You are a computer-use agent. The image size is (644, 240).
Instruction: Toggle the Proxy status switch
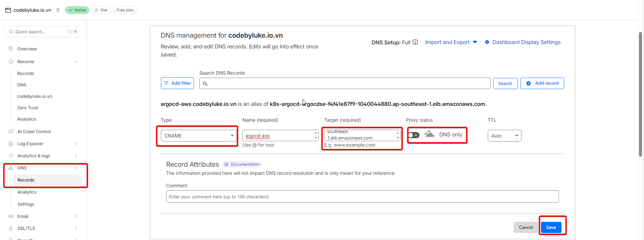point(414,135)
